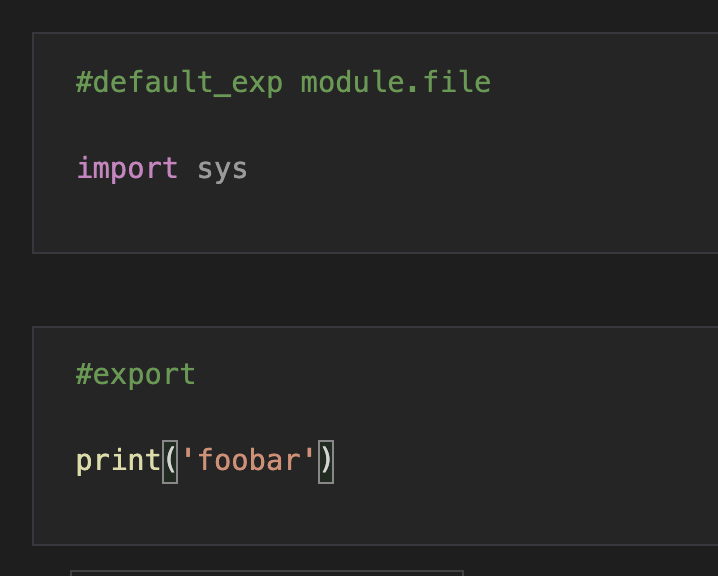Click the default_exp word in the first comment
Screen dimensions: 718x576
pyautogui.click(x=188, y=83)
